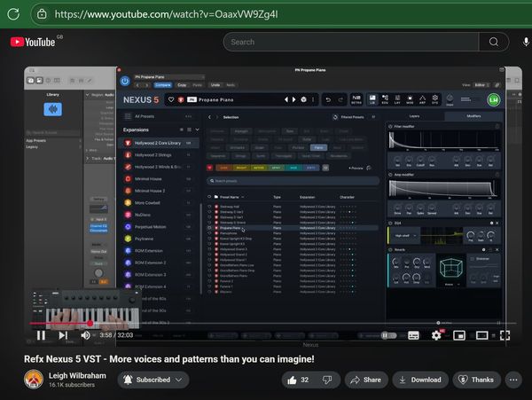Image resolution: width=532 pixels, height=400 pixels.
Task: Click the green LH user avatar
Action: (494, 100)
